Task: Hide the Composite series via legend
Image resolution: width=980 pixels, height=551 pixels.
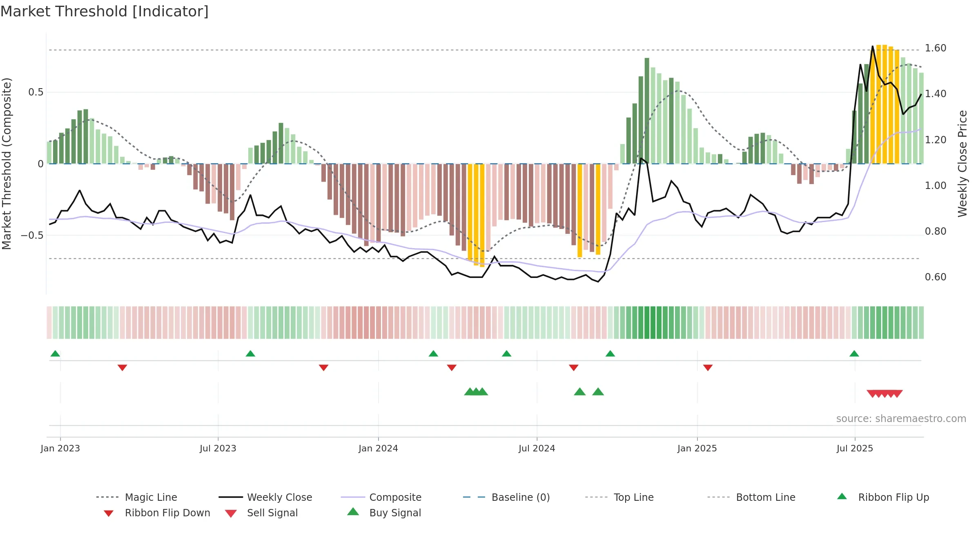Action: coord(381,497)
